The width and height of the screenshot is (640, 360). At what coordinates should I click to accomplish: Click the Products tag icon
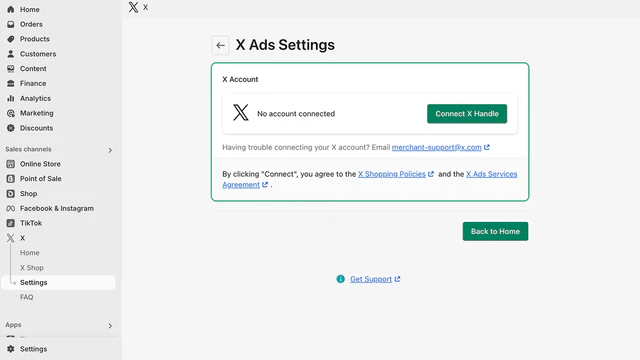tap(11, 39)
